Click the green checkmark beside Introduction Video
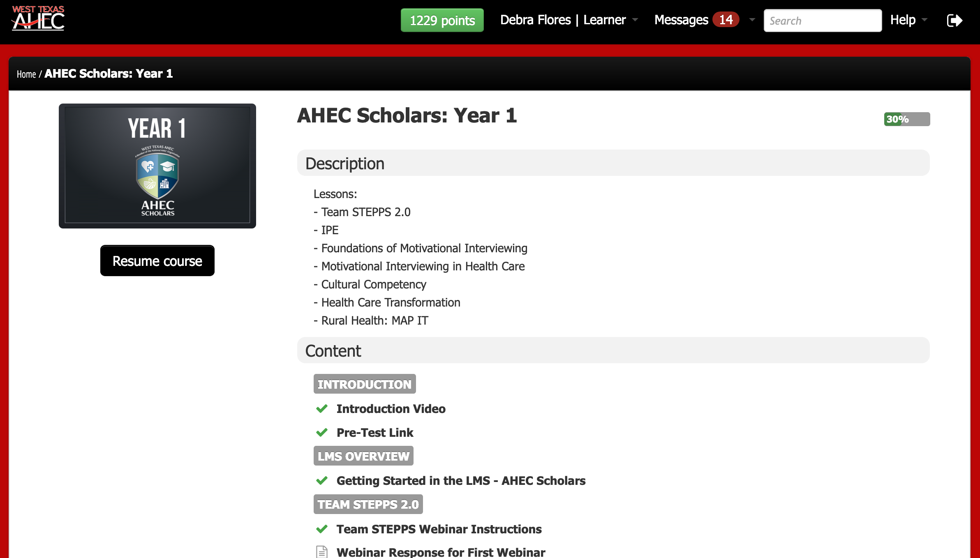980x558 pixels. tap(322, 408)
